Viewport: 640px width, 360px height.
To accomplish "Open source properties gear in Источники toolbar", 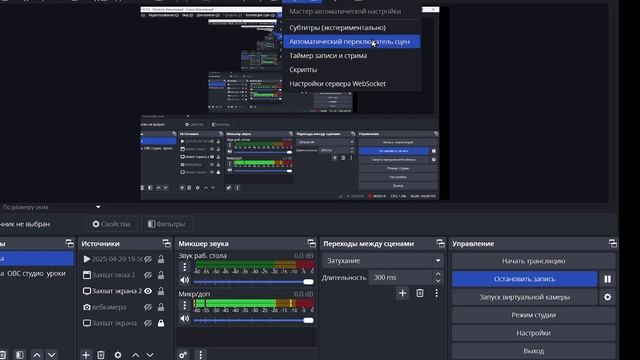I will tap(118, 355).
